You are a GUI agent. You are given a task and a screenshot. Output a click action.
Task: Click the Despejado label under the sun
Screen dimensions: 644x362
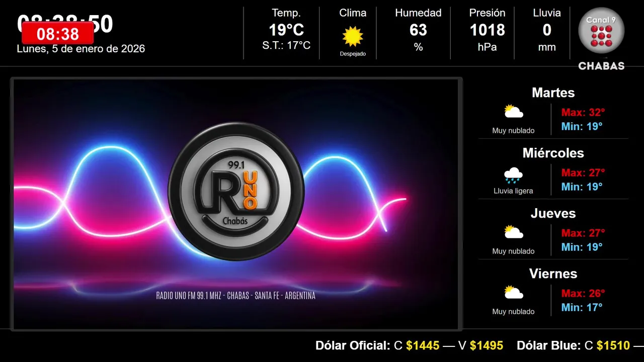353,54
